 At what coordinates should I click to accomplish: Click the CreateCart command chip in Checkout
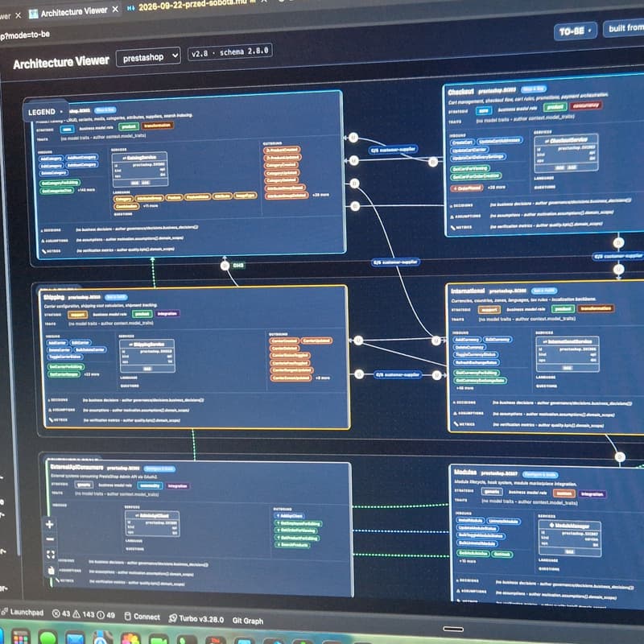462,142
